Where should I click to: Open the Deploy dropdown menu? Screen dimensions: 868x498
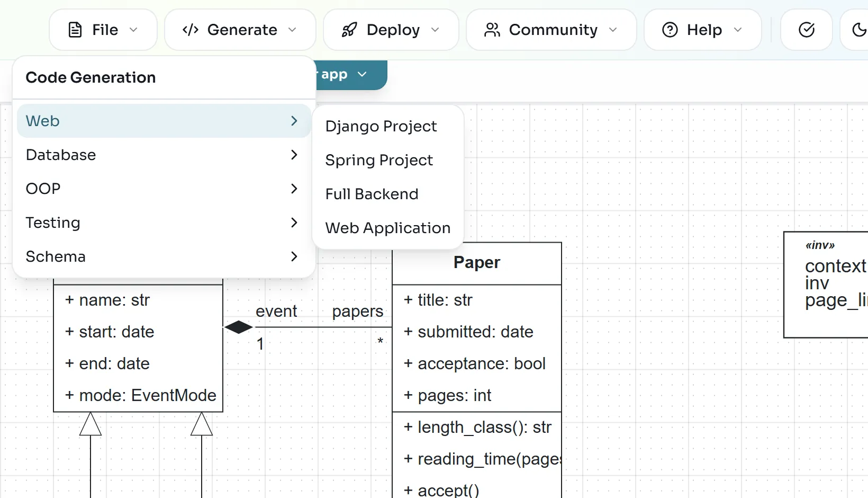[391, 30]
